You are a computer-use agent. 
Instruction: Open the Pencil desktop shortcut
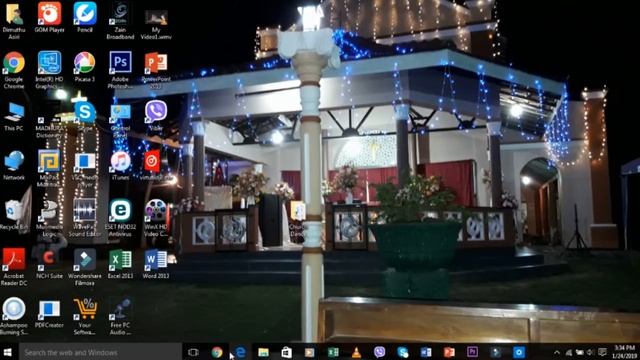coord(85,17)
